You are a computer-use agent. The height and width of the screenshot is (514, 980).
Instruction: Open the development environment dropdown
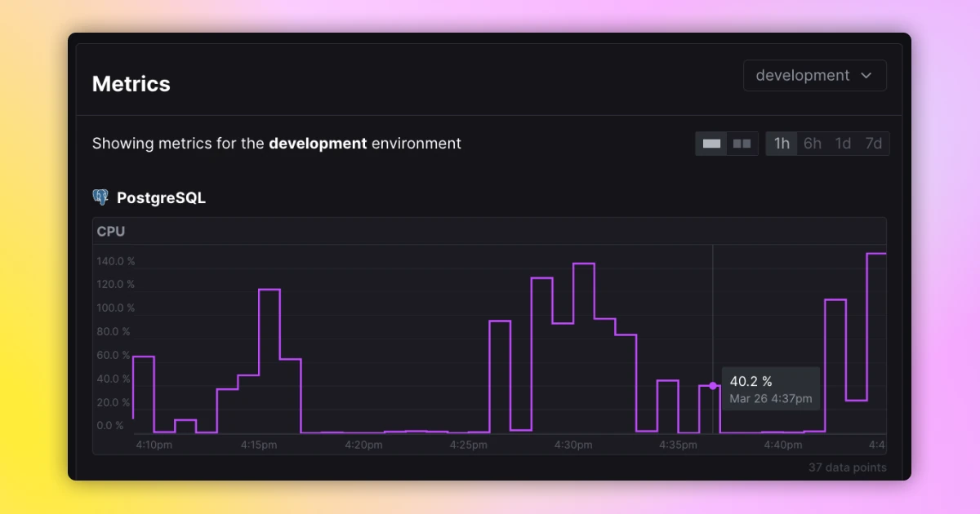point(814,75)
